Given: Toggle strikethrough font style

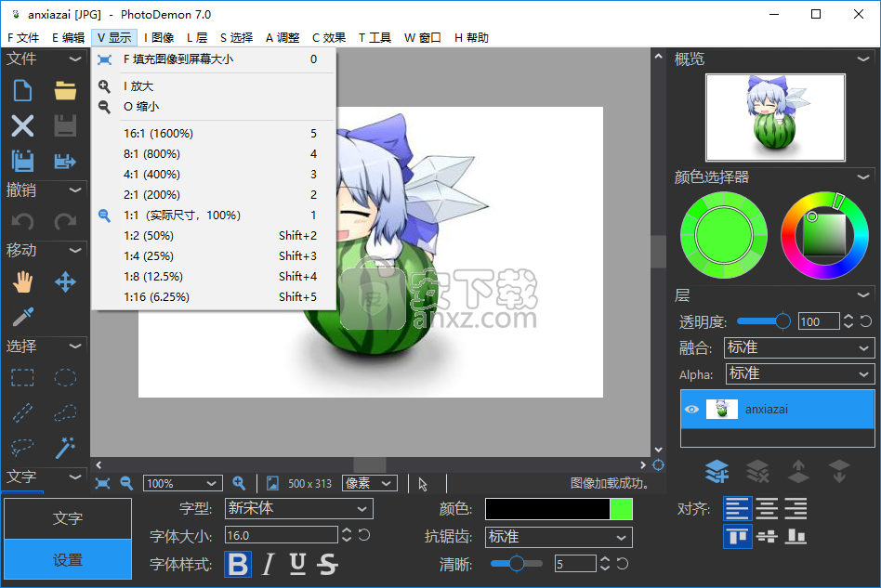Looking at the screenshot, I should click(327, 564).
